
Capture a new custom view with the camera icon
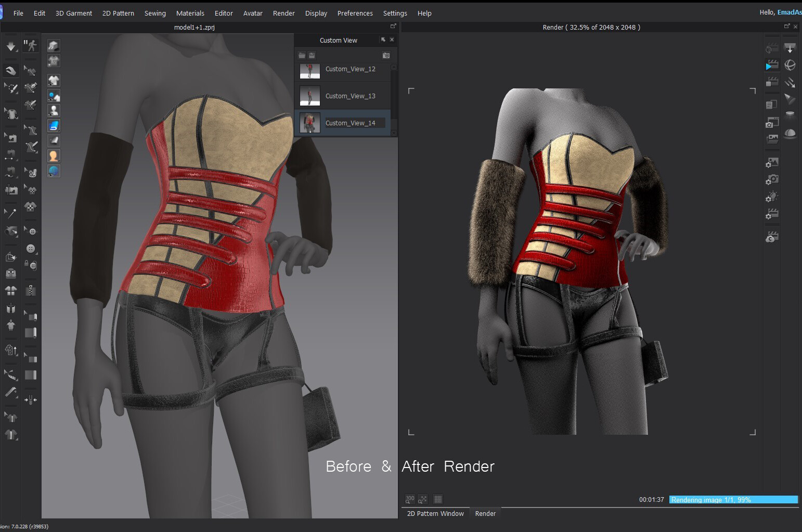point(386,55)
